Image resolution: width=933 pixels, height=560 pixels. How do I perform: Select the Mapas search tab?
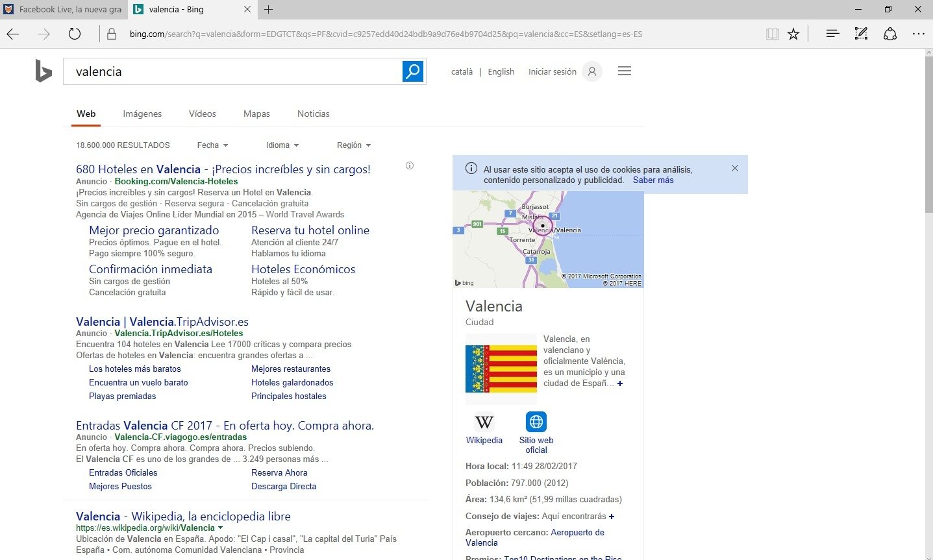(256, 114)
